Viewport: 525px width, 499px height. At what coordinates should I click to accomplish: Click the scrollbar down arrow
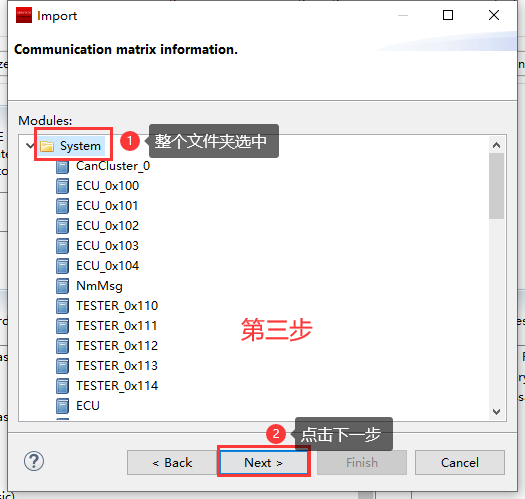tap(497, 411)
